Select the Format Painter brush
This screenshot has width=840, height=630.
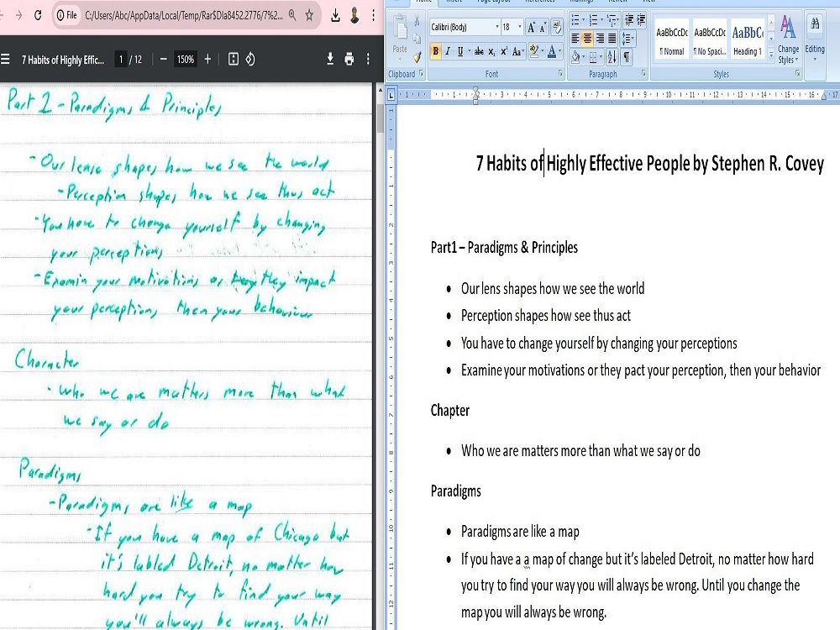coord(417,55)
